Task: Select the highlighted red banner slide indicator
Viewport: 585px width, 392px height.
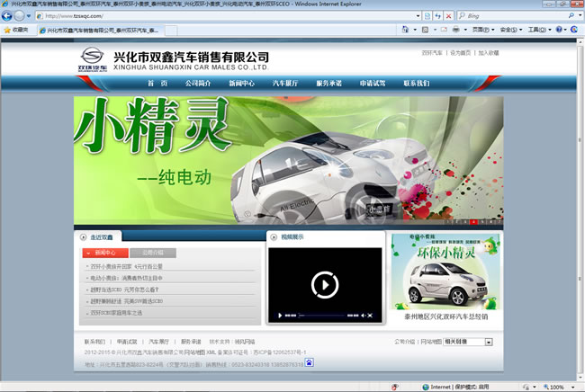Action: point(473,222)
